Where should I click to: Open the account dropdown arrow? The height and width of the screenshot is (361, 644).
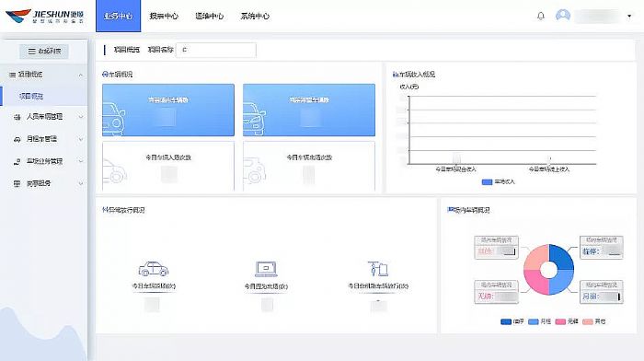tap(629, 16)
